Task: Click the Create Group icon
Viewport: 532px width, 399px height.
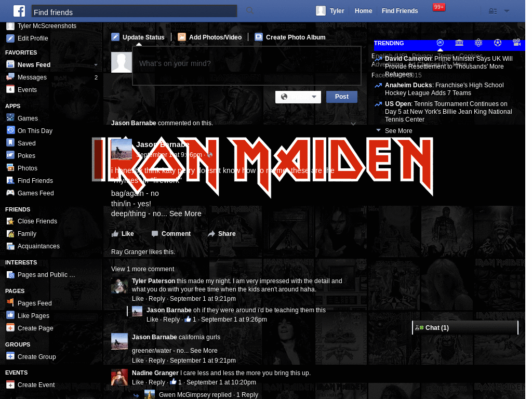Action: pos(10,356)
